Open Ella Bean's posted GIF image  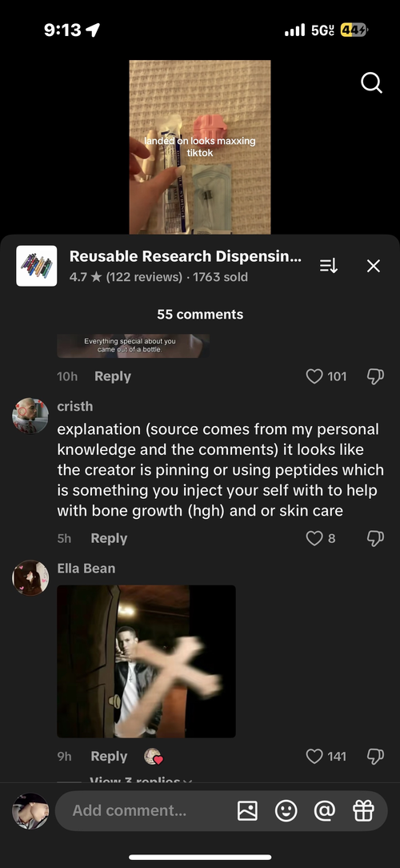click(146, 661)
